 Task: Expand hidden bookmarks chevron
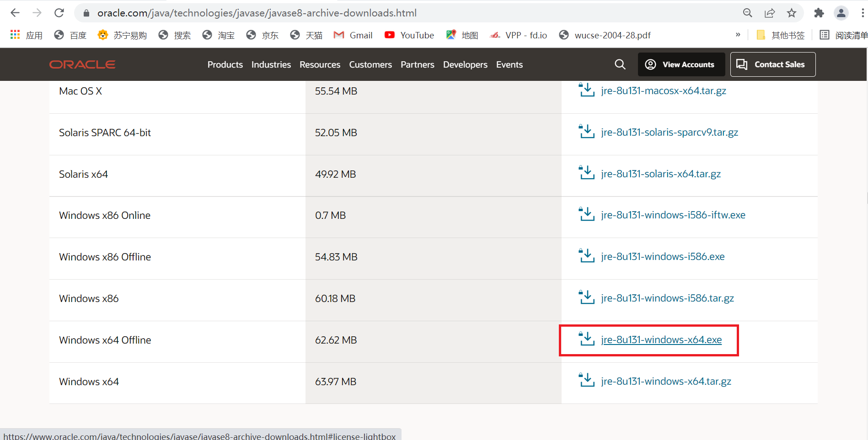point(738,35)
